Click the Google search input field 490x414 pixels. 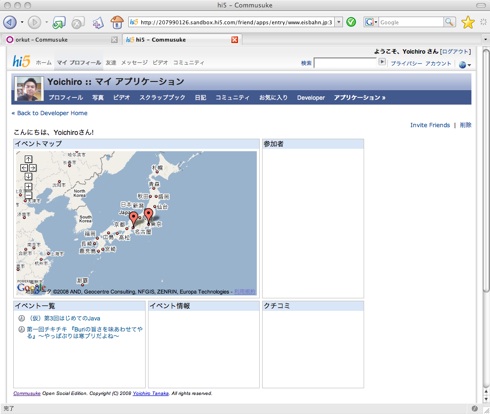click(x=411, y=22)
